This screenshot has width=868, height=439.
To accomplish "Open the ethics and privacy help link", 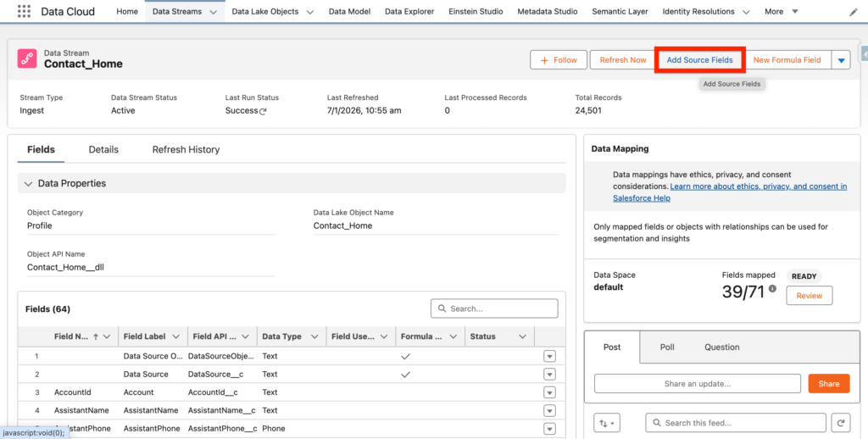I will pyautogui.click(x=758, y=186).
